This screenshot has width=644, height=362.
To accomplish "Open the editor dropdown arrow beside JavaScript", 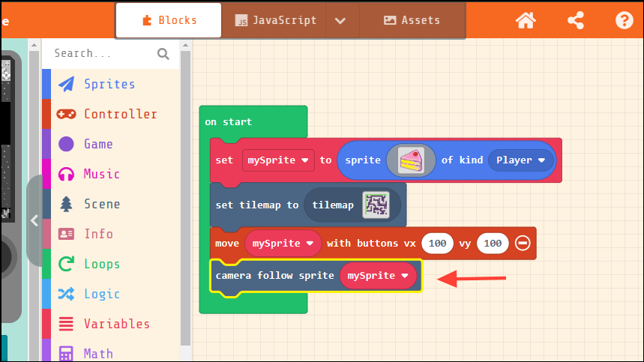I will pos(340,20).
